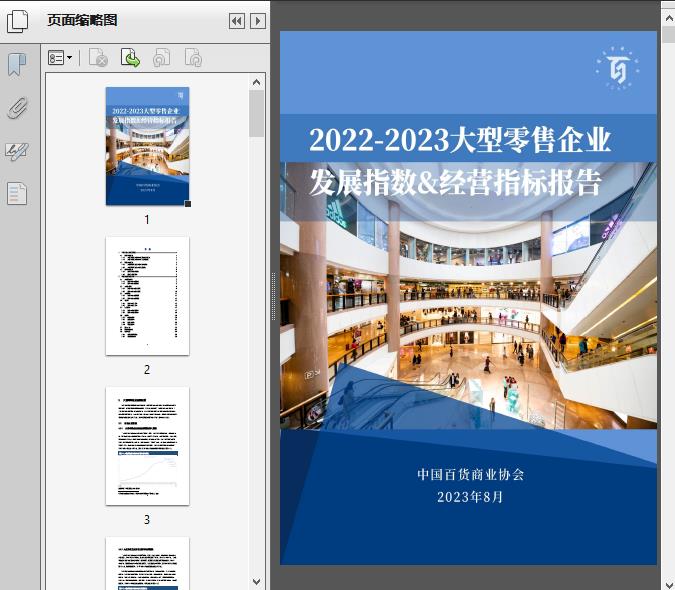This screenshot has height=590, width=675.
Task: Click thumbnail panel scroll down arrow
Action: [257, 582]
